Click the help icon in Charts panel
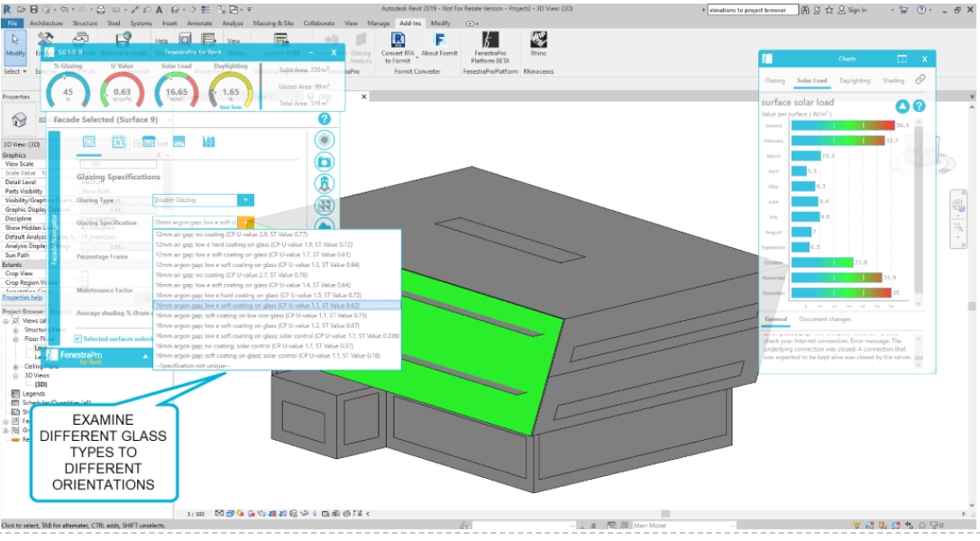This screenshot has height=541, width=980. [919, 106]
